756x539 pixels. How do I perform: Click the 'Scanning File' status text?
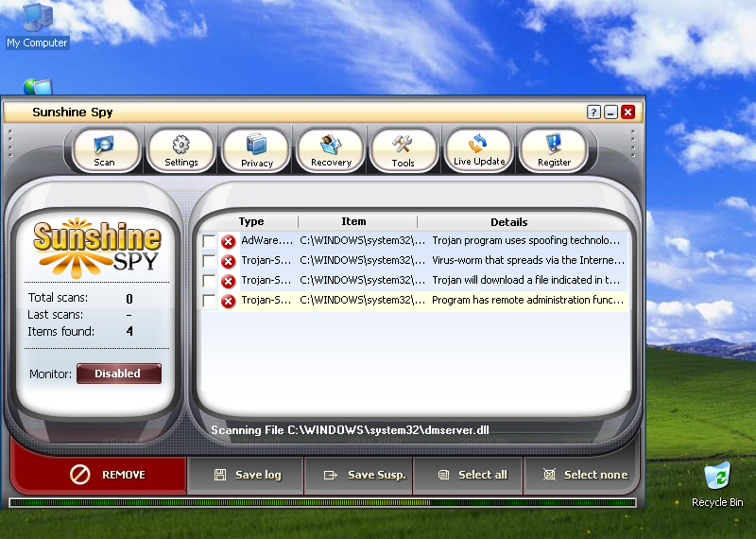point(350,430)
